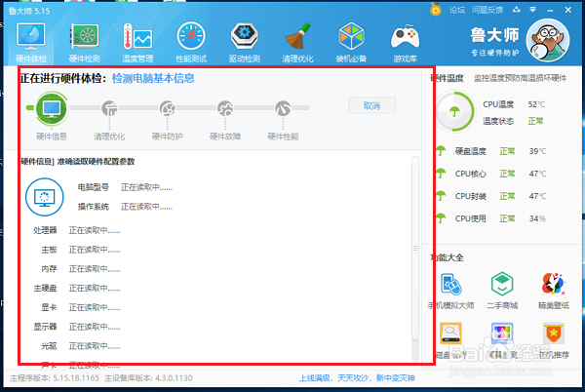The width and height of the screenshot is (585, 392).
Task: Open the 二手商城 second-hand mall tool
Action: coord(502,292)
